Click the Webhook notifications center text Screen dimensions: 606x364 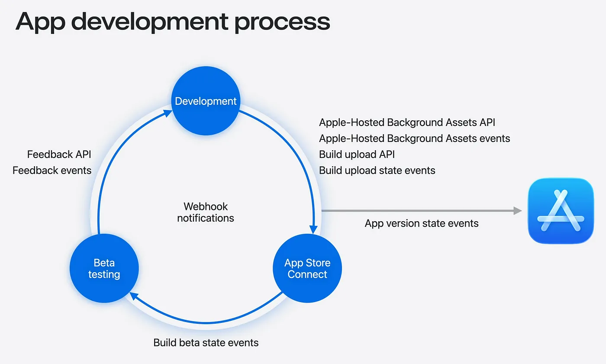(x=206, y=212)
